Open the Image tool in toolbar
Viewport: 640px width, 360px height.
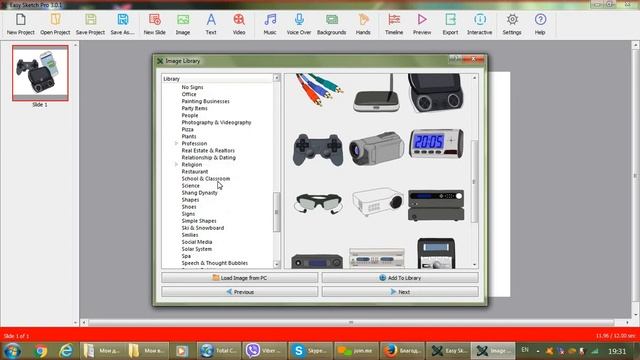click(183, 24)
